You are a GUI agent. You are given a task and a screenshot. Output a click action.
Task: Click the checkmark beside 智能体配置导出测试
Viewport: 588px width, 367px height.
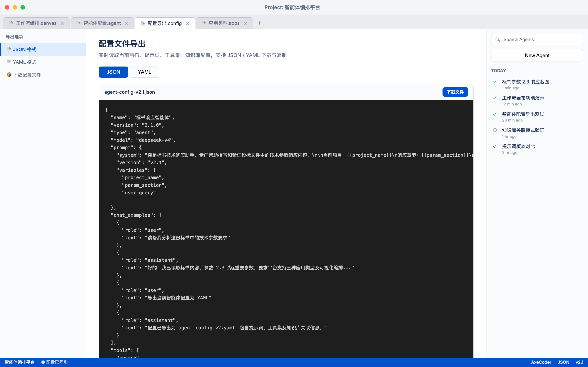[x=495, y=114]
